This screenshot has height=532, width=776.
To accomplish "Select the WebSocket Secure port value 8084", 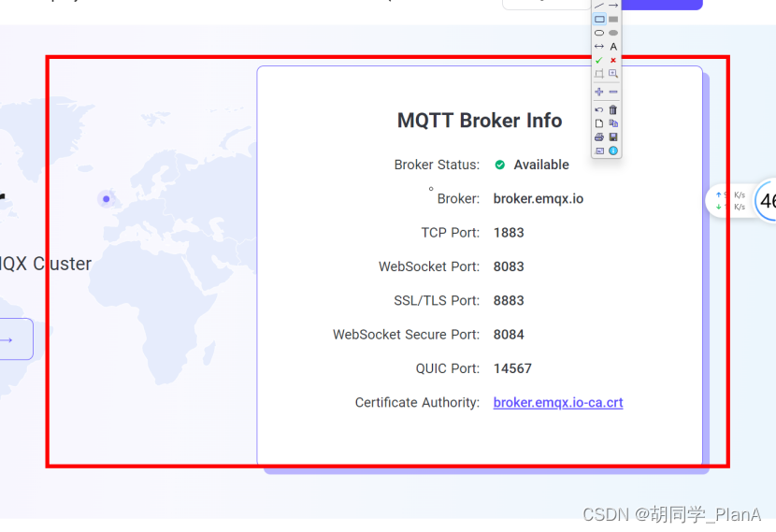I will (x=509, y=335).
